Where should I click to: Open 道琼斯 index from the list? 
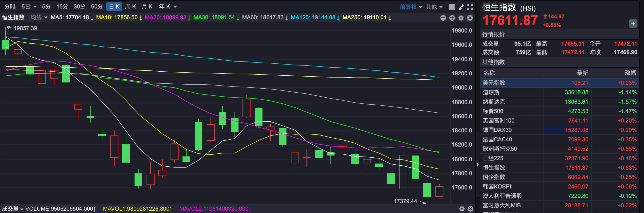point(491,92)
